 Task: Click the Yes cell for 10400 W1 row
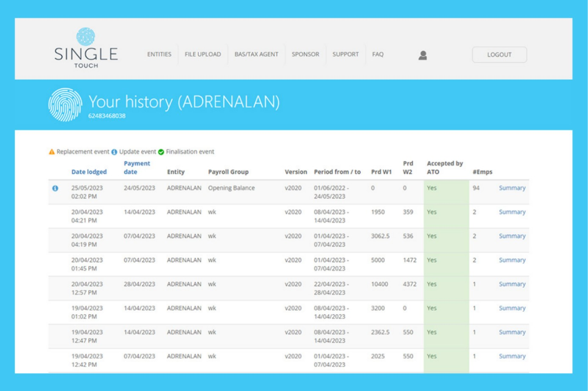[x=432, y=284]
